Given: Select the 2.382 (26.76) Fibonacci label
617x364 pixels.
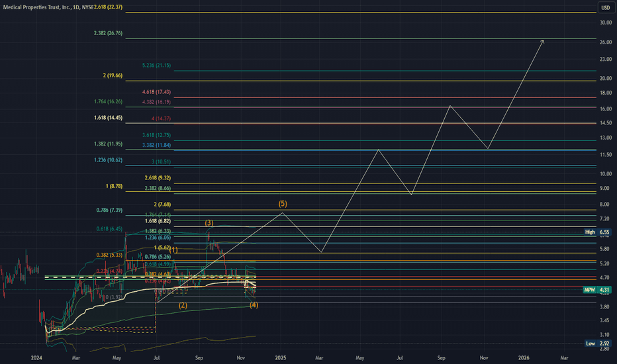Looking at the screenshot, I should point(108,33).
